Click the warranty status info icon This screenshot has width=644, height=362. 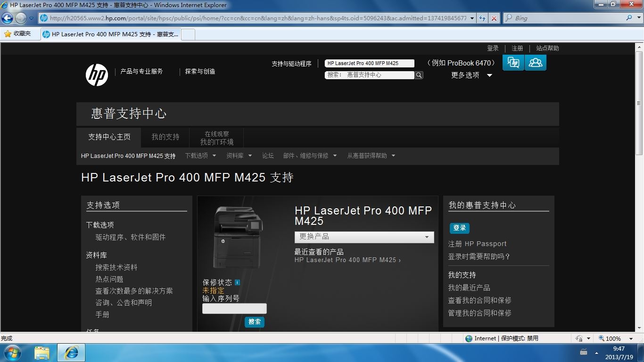click(237, 282)
